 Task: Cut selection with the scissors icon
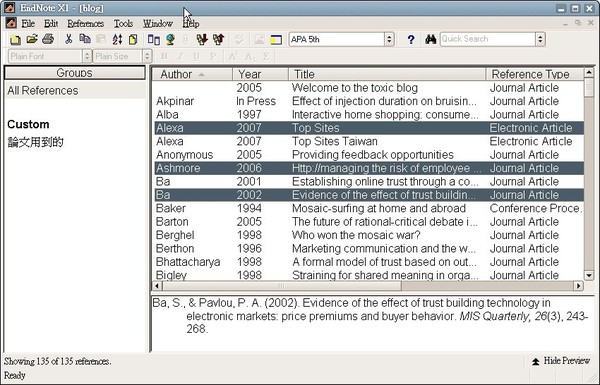pyautogui.click(x=68, y=39)
